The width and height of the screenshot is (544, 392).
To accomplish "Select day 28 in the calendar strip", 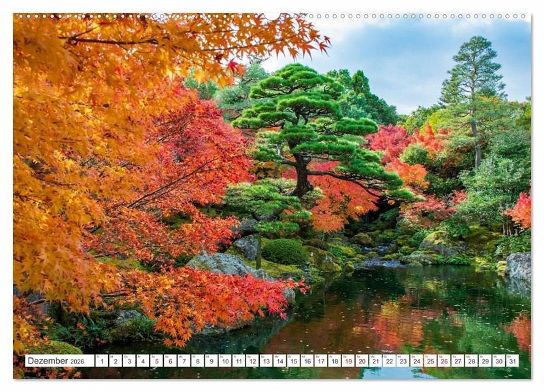I will [471, 361].
